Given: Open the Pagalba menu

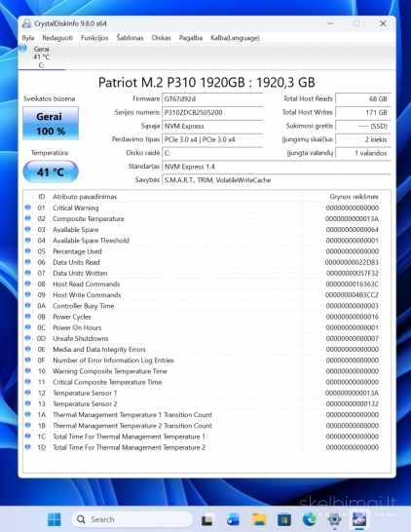Looking at the screenshot, I should tap(191, 38).
